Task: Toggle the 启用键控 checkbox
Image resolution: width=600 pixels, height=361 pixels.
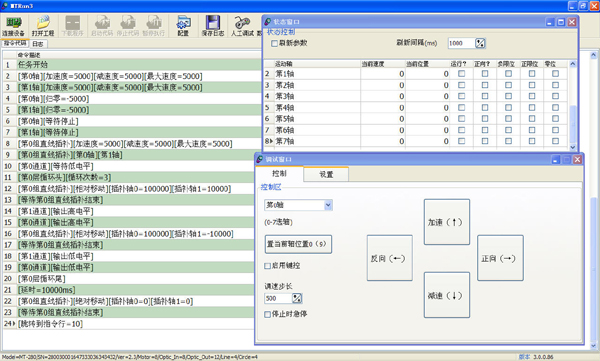Action: 267,266
